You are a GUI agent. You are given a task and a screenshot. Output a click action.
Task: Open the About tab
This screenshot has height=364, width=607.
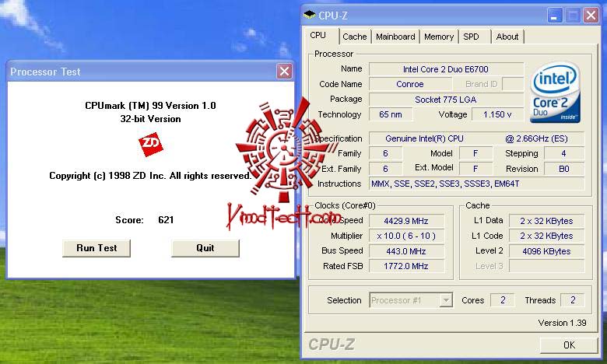tap(507, 37)
